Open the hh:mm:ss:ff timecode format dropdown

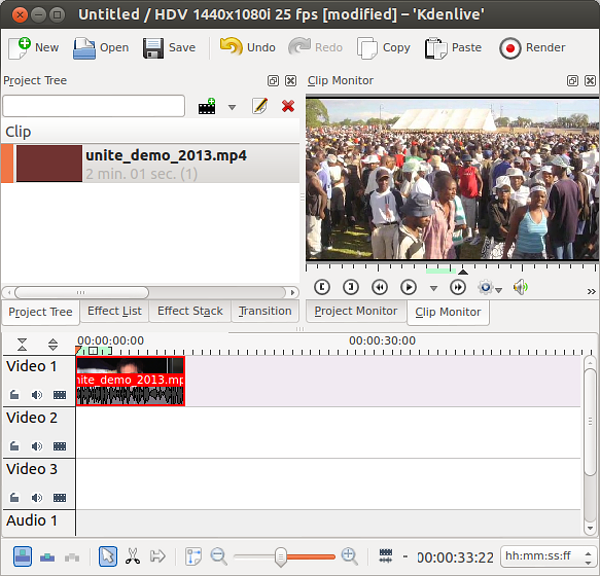tap(546, 557)
